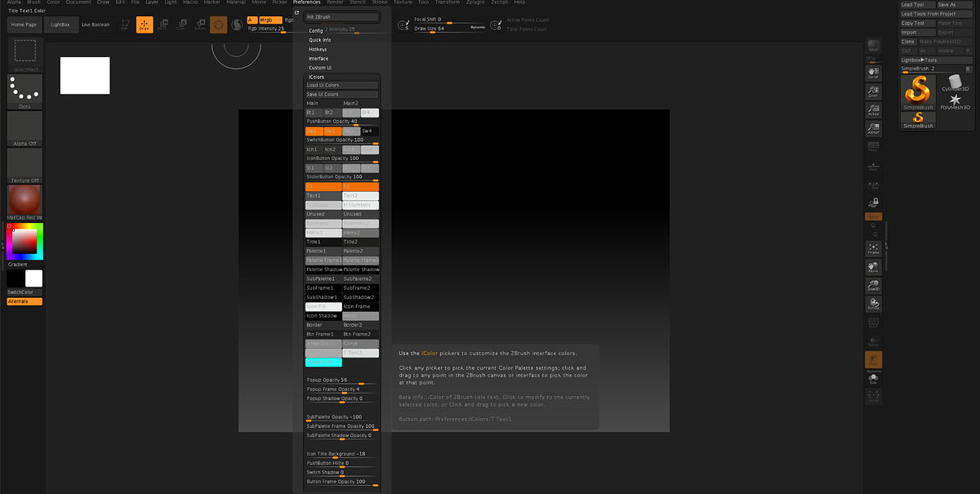The width and height of the screenshot is (980, 494).
Task: Click the Init ZBrush button
Action: tap(342, 16)
